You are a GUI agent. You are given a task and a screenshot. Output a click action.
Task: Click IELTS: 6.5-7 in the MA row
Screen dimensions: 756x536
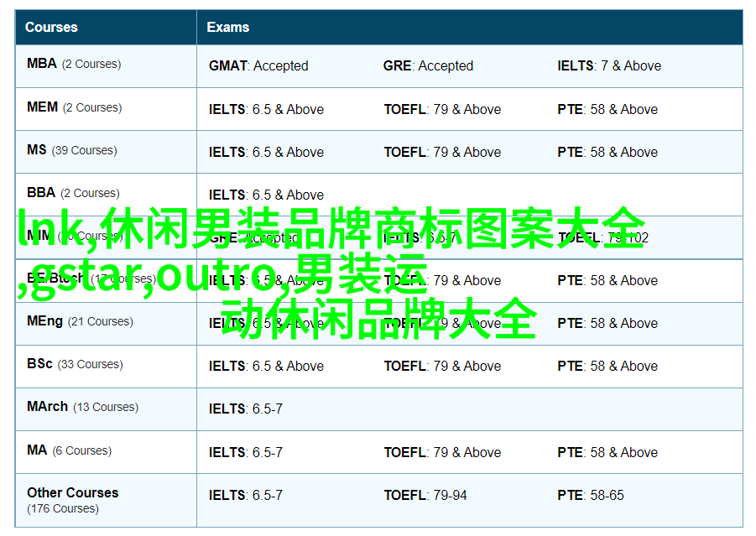(246, 453)
